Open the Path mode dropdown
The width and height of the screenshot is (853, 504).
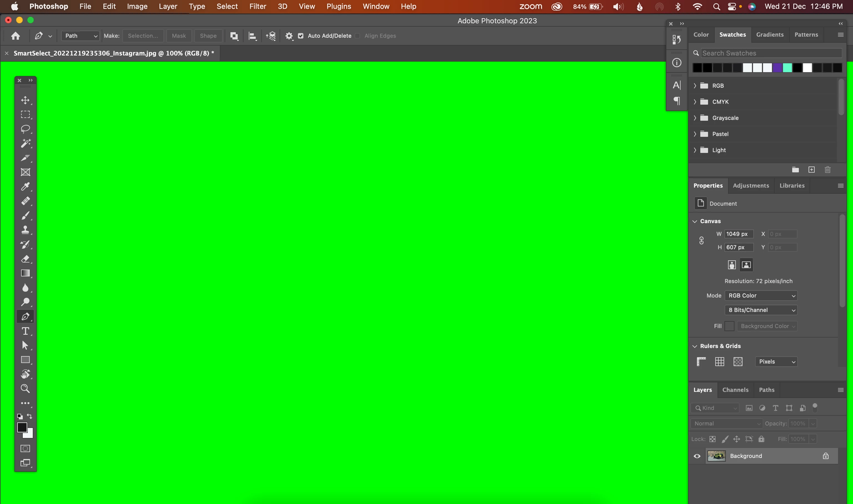81,36
